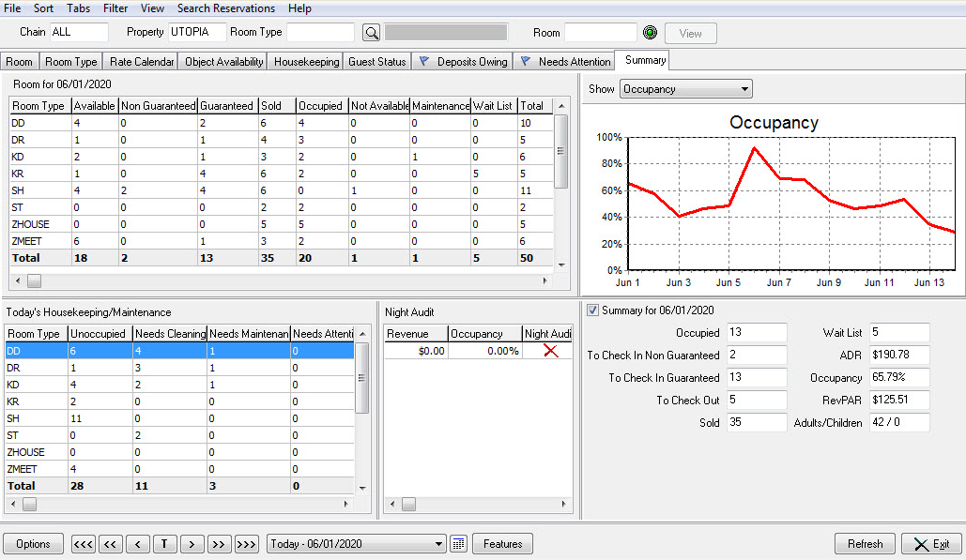Screen dimensions: 966x560
Task: Click the flag icon on Needs Attention tab
Action: [x=526, y=61]
